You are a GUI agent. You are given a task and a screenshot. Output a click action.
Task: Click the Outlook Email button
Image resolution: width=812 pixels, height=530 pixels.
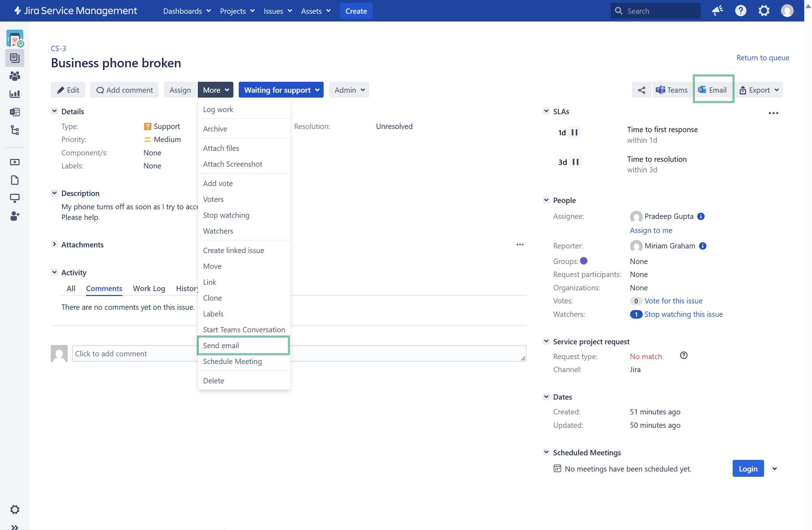click(713, 90)
